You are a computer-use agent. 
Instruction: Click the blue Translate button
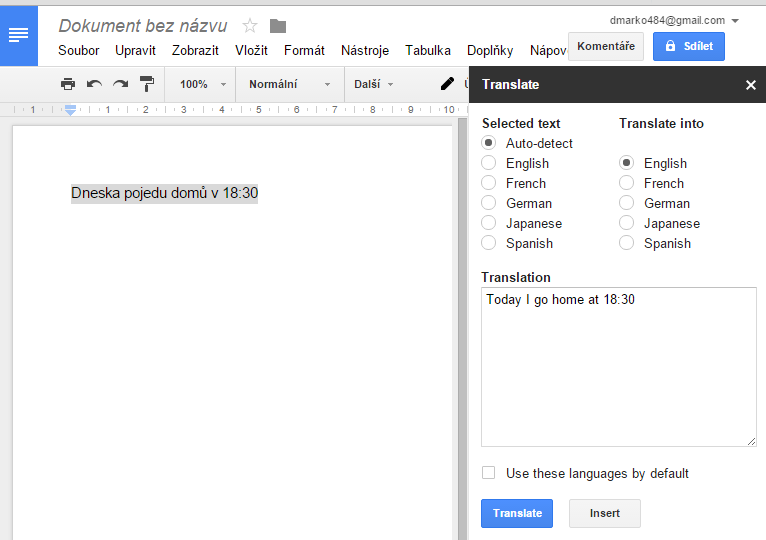(x=517, y=513)
